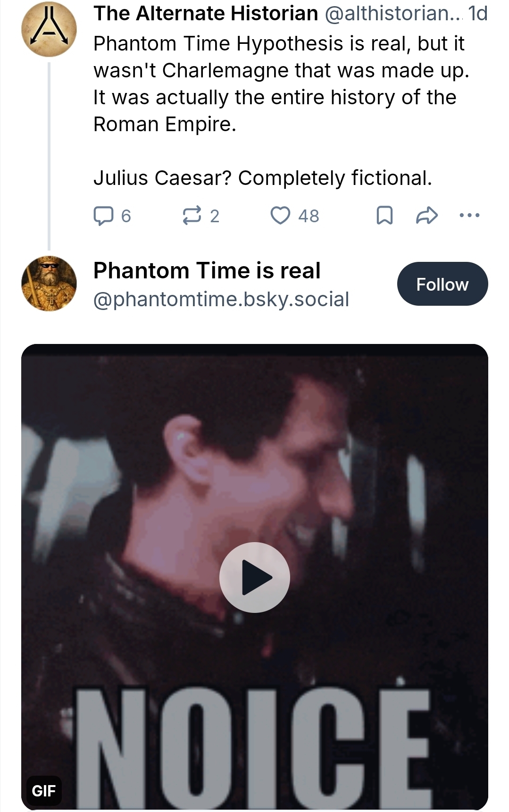Click the Phantom Time is real display name
This screenshot has width=509, height=812.
(207, 271)
